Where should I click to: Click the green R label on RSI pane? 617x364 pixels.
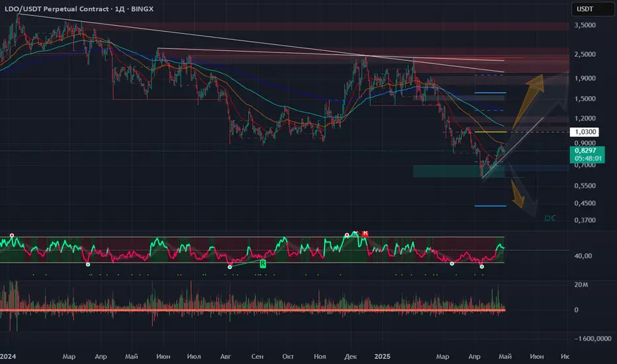point(262,263)
